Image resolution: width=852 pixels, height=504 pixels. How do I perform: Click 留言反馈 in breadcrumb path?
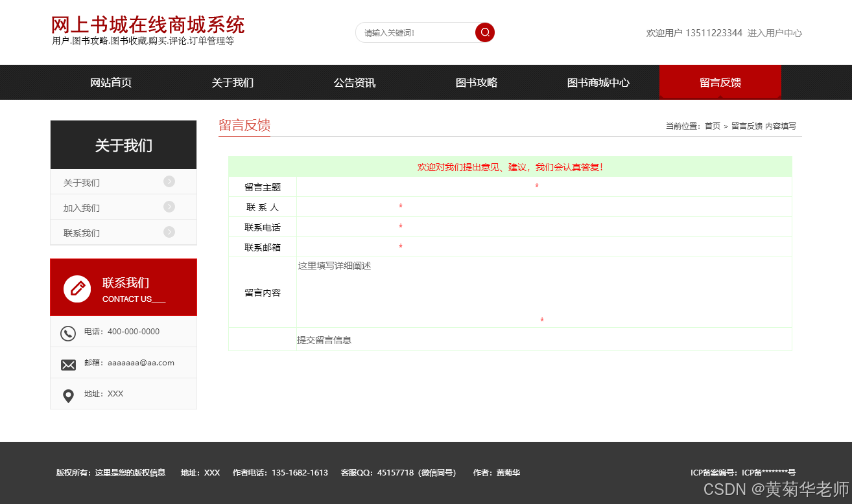tap(747, 126)
